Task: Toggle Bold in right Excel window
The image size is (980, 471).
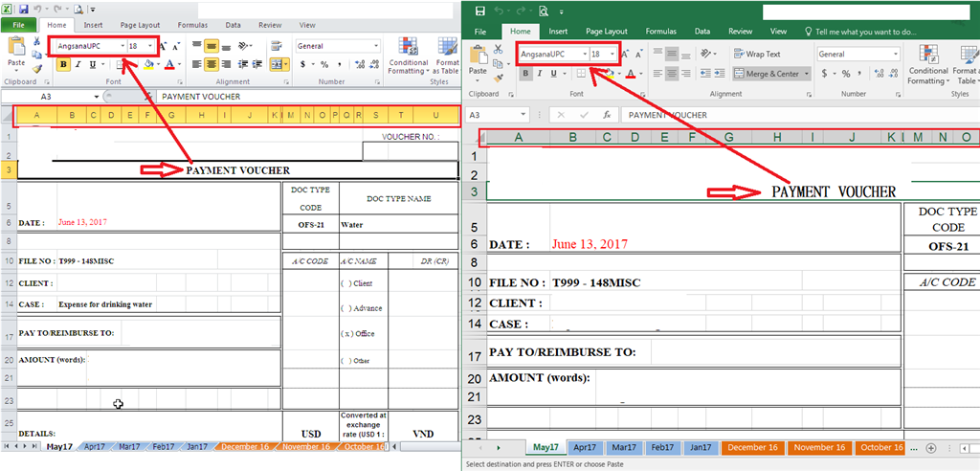Action: [x=525, y=73]
